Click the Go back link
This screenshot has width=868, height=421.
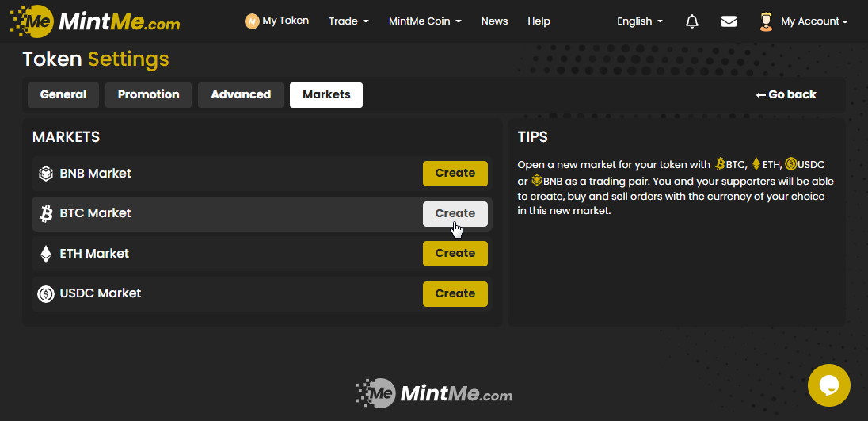786,94
